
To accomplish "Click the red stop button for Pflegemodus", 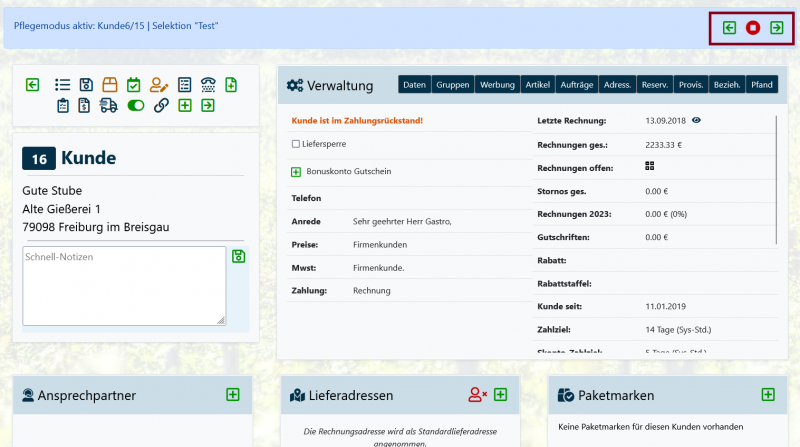I will coord(753,28).
